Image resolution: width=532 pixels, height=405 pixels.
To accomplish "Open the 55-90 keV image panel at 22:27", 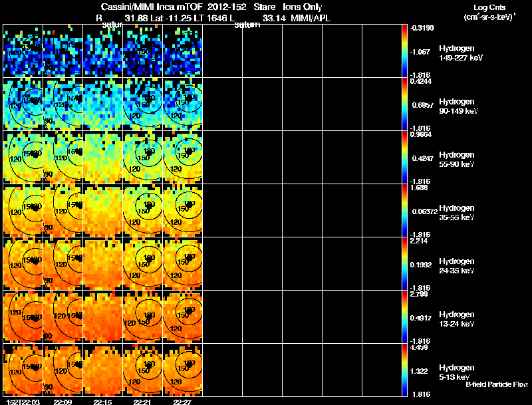I will pyautogui.click(x=182, y=158).
